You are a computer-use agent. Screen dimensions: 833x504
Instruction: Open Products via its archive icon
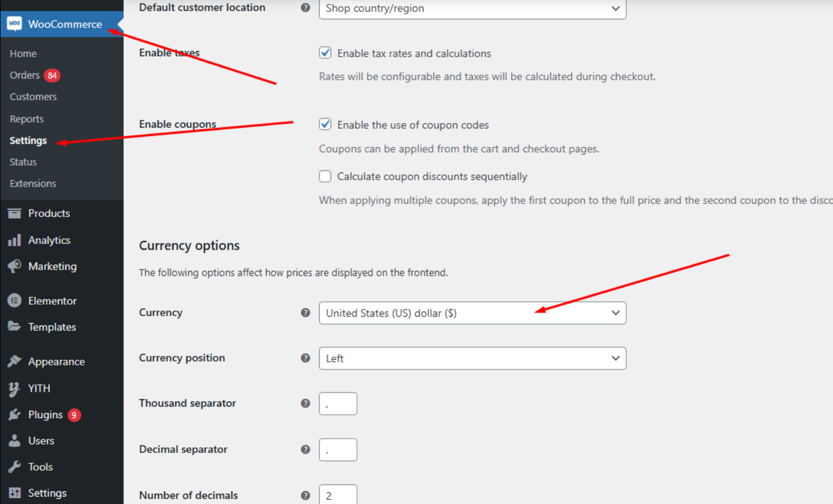14,213
